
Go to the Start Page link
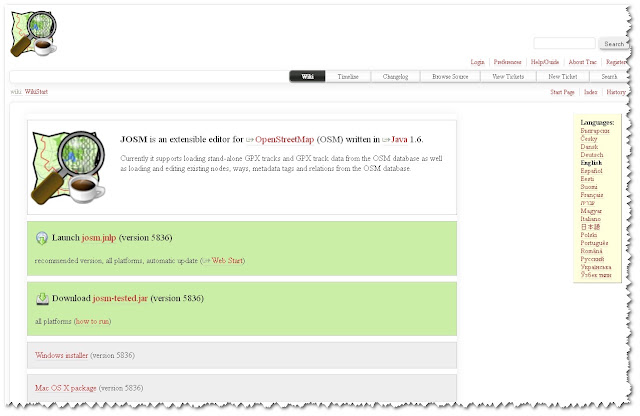point(562,92)
